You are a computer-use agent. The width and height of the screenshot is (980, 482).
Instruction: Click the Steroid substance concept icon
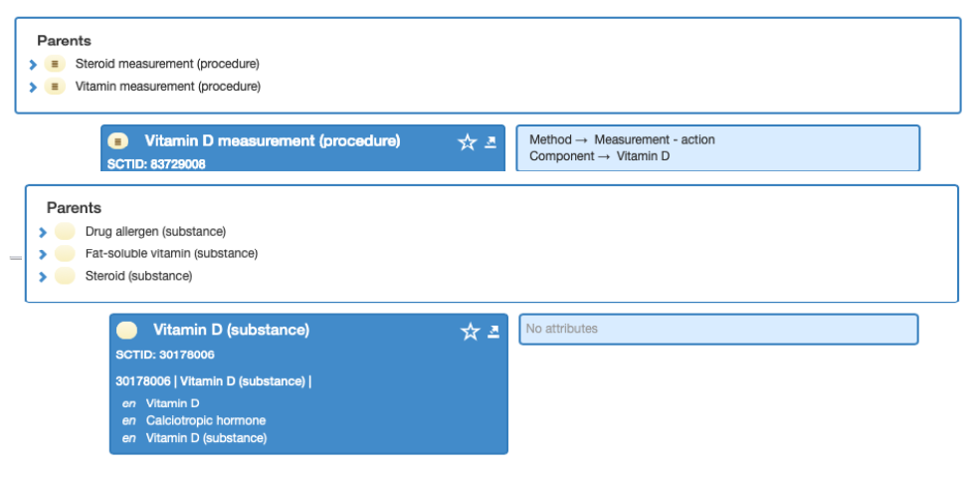point(65,276)
